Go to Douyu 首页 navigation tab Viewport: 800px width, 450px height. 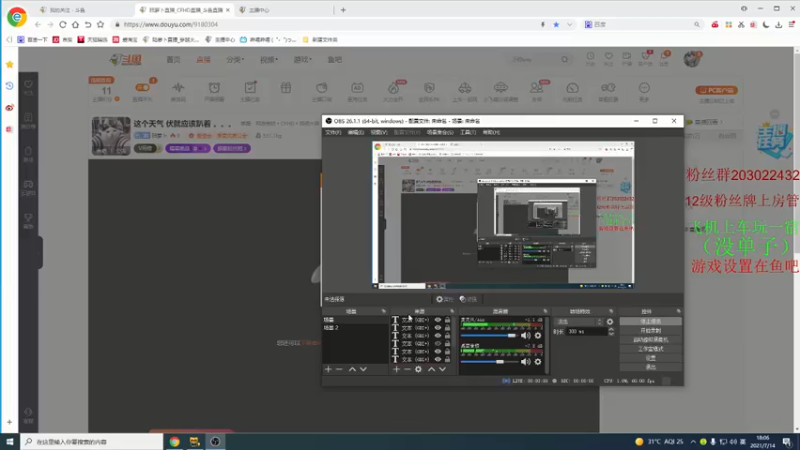click(x=173, y=60)
